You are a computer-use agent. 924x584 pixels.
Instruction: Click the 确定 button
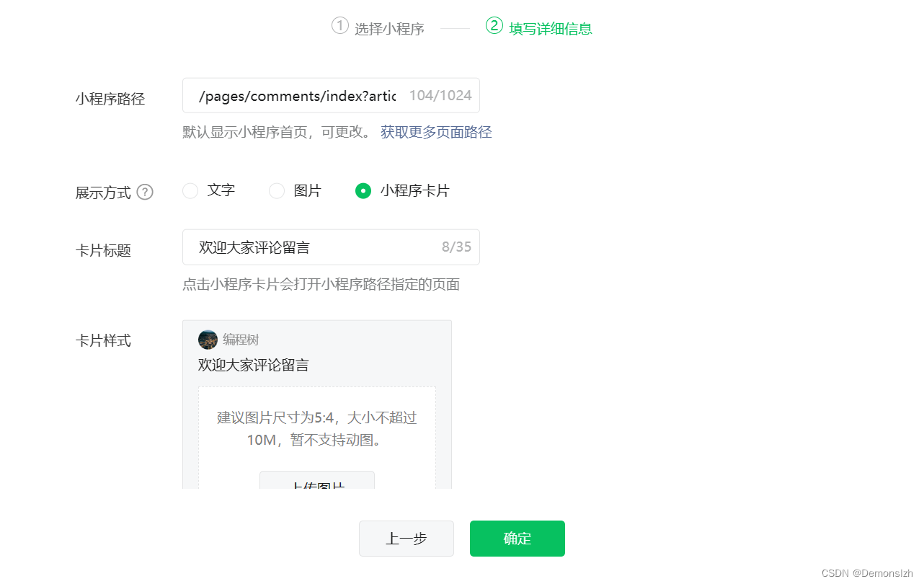pyautogui.click(x=517, y=539)
